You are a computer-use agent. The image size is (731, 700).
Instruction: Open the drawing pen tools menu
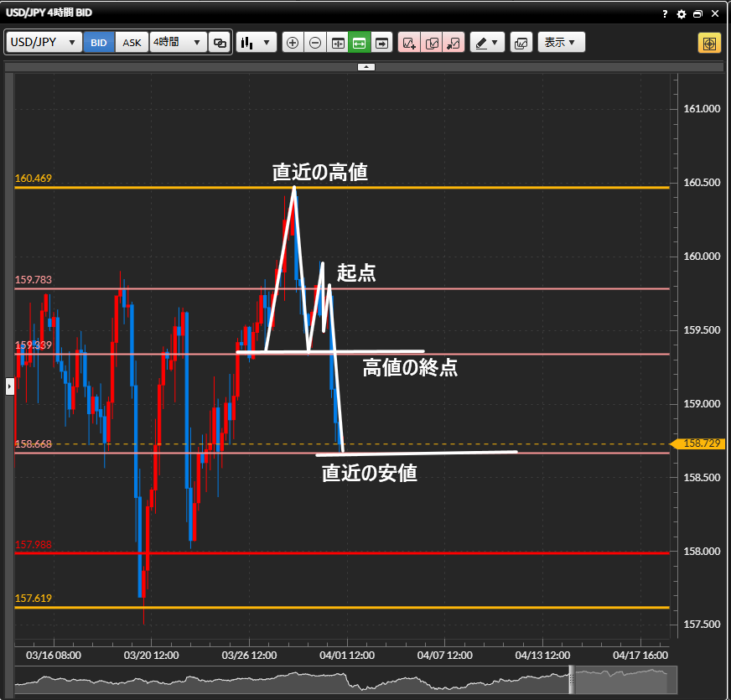pos(487,43)
